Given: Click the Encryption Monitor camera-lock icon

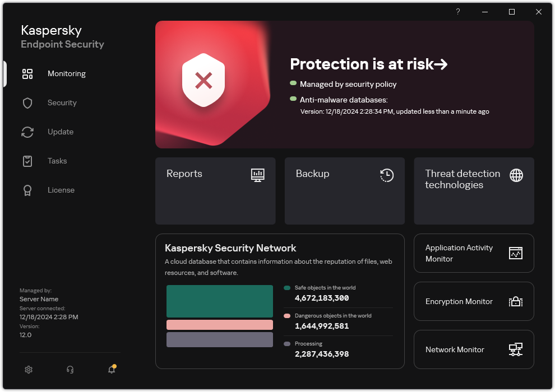Looking at the screenshot, I should [x=515, y=301].
